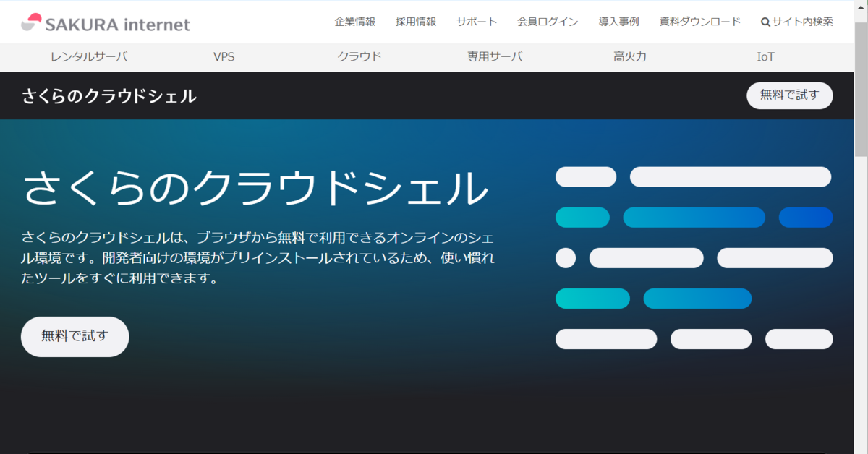Click the SAKURA internet logo icon

click(x=31, y=20)
